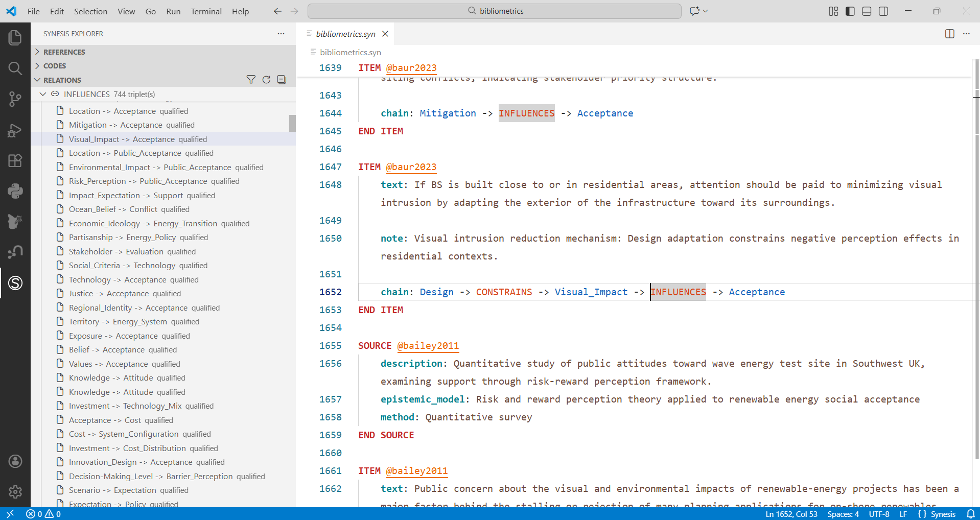Screen dimensions: 980x520
Task: Click the bibliometrics.syn breadcrumb
Action: click(x=350, y=52)
